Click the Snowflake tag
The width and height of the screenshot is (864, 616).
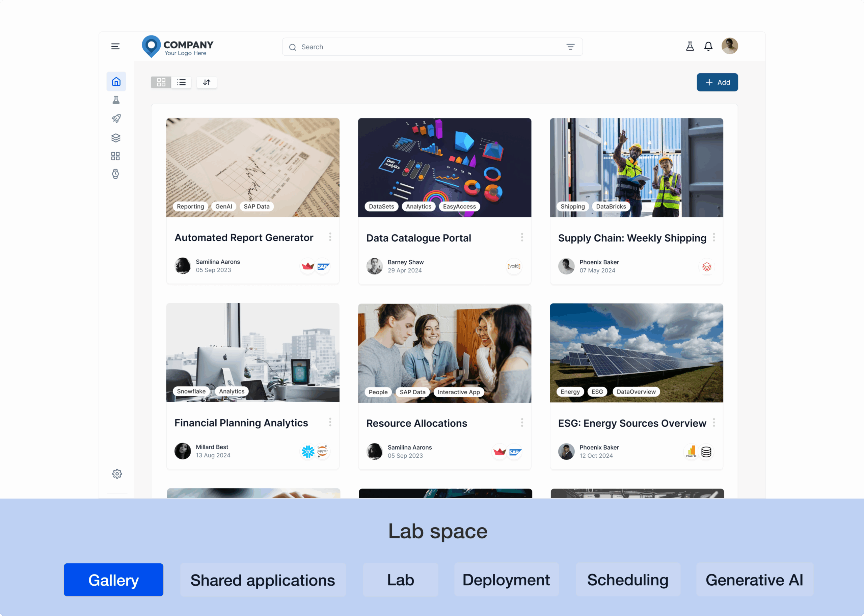(x=191, y=391)
